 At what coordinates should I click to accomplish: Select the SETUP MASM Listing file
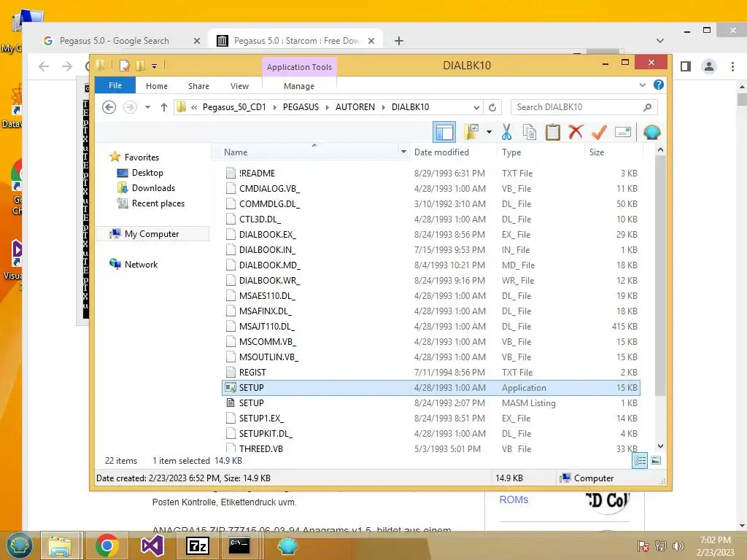click(x=431, y=402)
